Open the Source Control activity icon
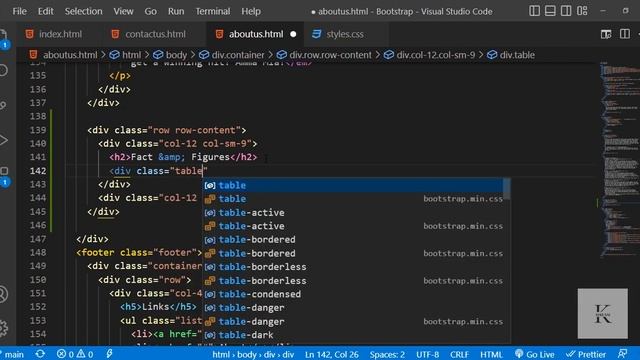640x360 pixels. click(3, 105)
